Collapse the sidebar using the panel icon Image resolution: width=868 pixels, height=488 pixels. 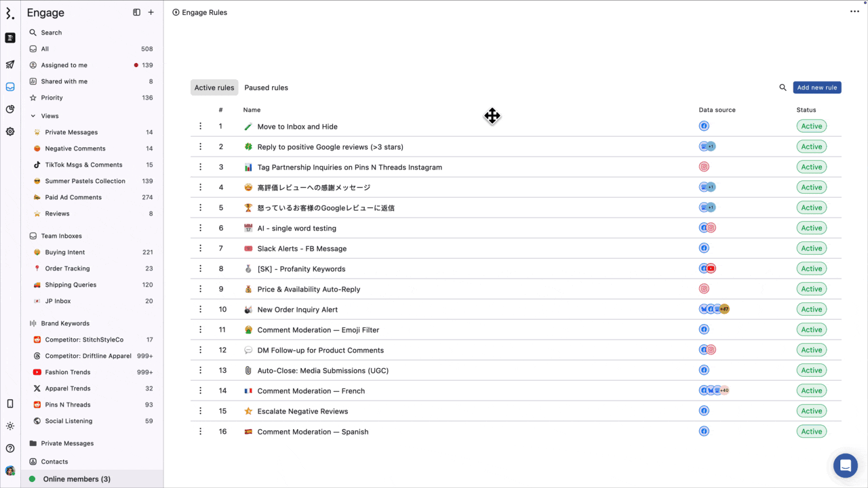136,12
